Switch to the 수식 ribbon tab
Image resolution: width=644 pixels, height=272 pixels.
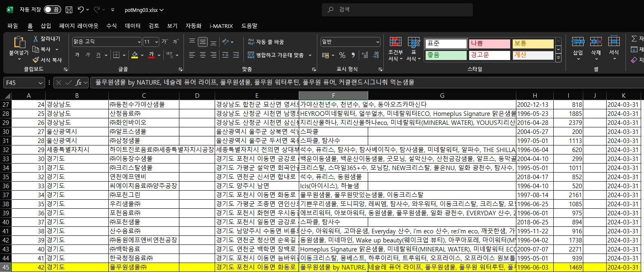[x=112, y=26]
